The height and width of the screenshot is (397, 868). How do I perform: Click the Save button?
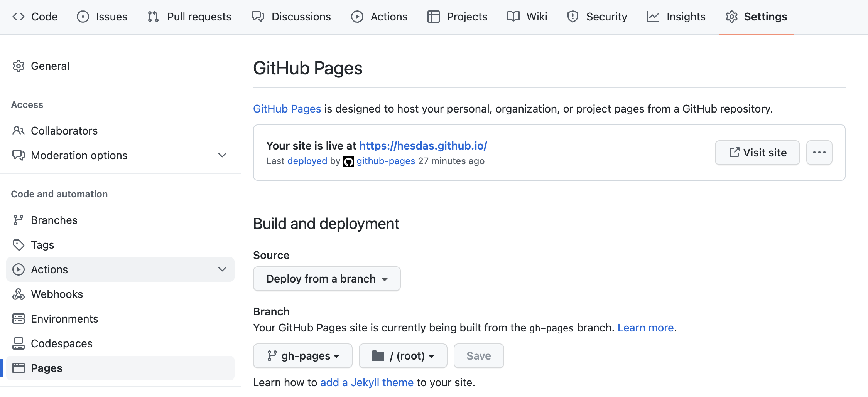pos(479,356)
